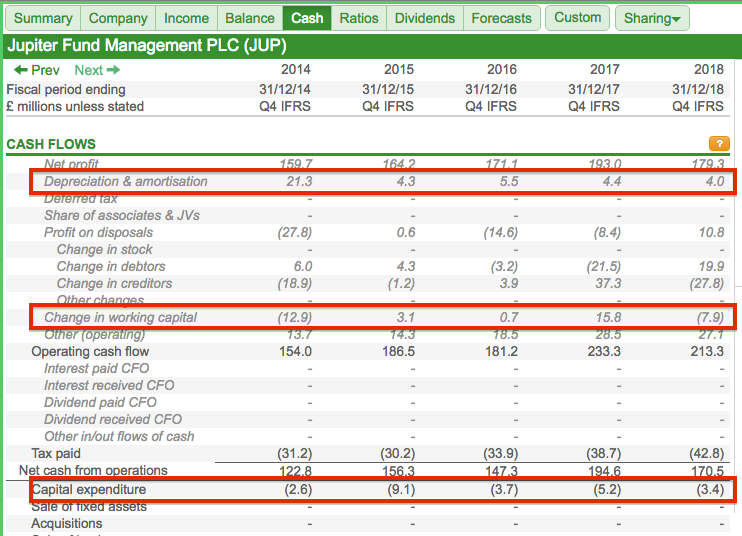Click the CASH FLOWS section heading

click(x=51, y=144)
